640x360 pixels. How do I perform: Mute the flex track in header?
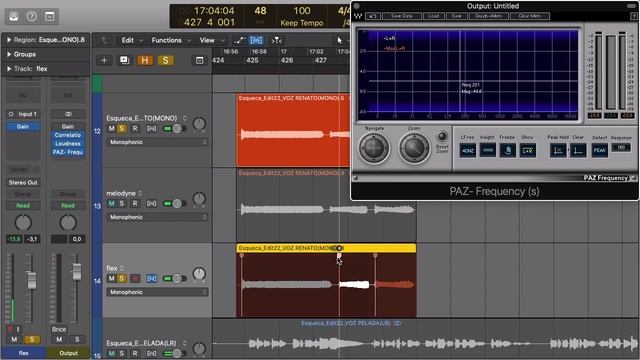pyautogui.click(x=111, y=278)
